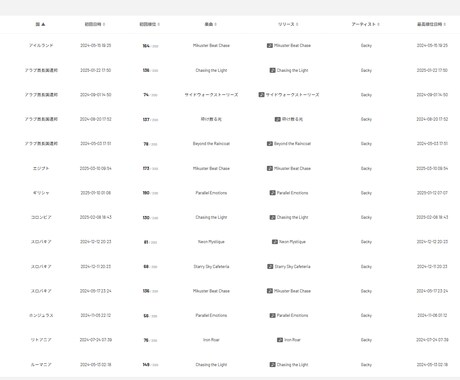
Task: Click Starry Sky Cafeteria in the 楽曲 column
Action: [211, 266]
